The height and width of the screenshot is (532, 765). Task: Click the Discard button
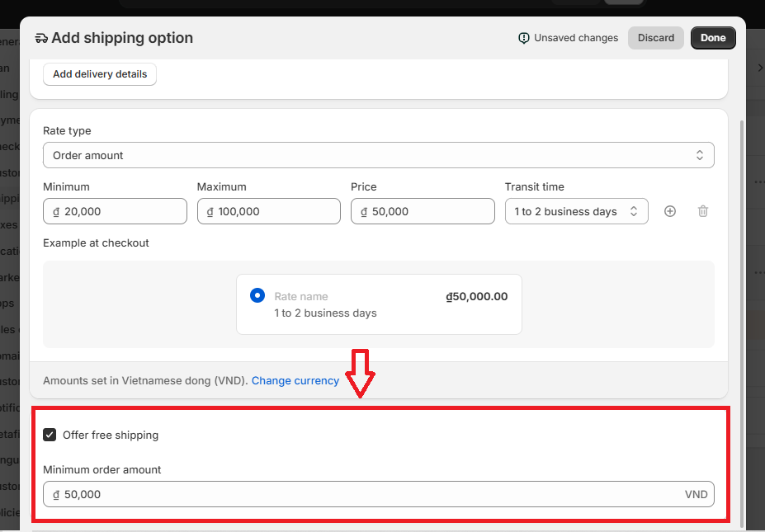[x=656, y=38]
